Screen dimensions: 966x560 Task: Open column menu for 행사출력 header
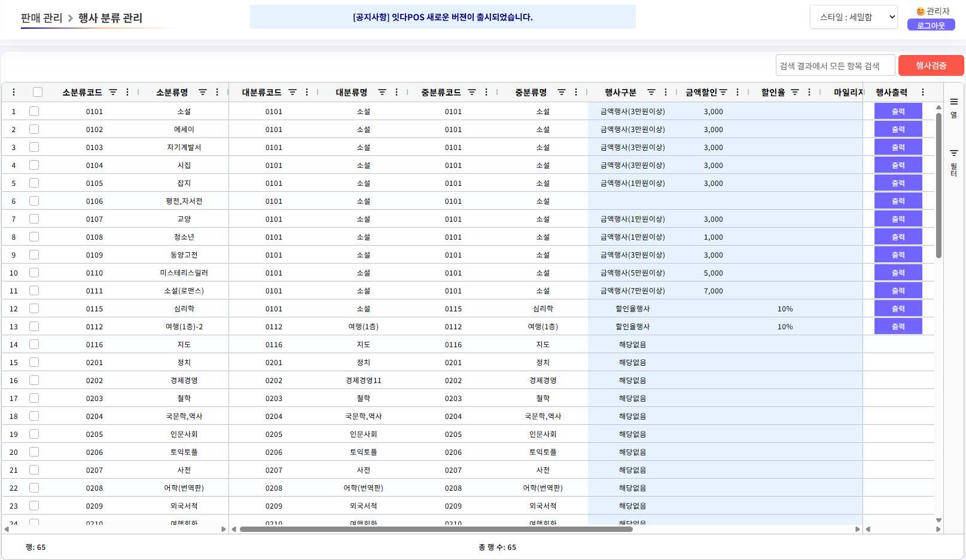pyautogui.click(x=923, y=92)
